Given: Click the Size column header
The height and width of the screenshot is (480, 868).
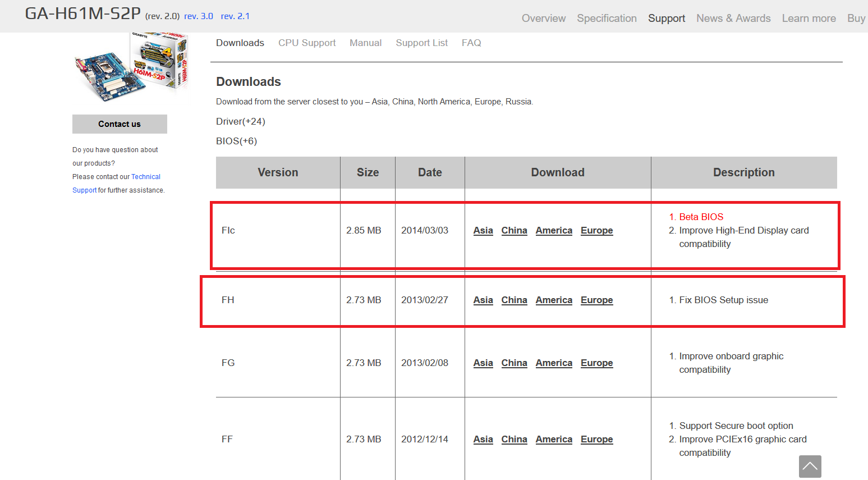Looking at the screenshot, I should [x=368, y=172].
